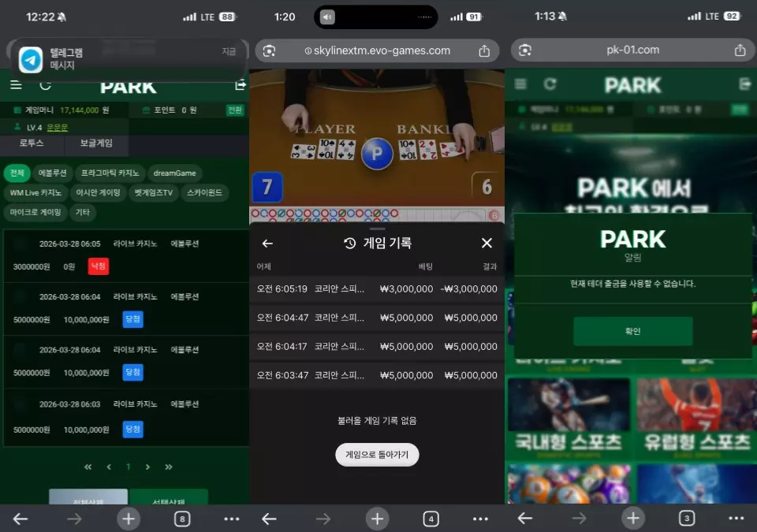This screenshot has width=757, height=532.
Task: Select the 전체 provider filter chip
Action: (x=17, y=173)
